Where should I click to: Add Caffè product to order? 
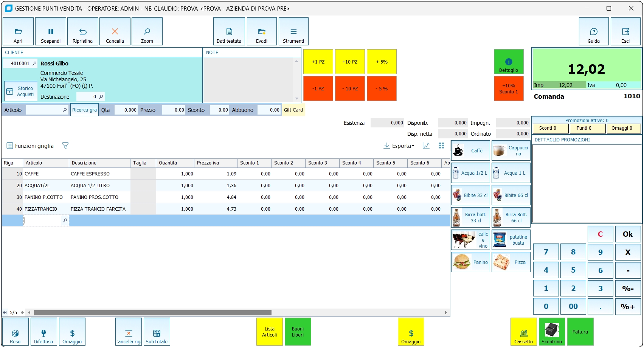pyautogui.click(x=470, y=150)
